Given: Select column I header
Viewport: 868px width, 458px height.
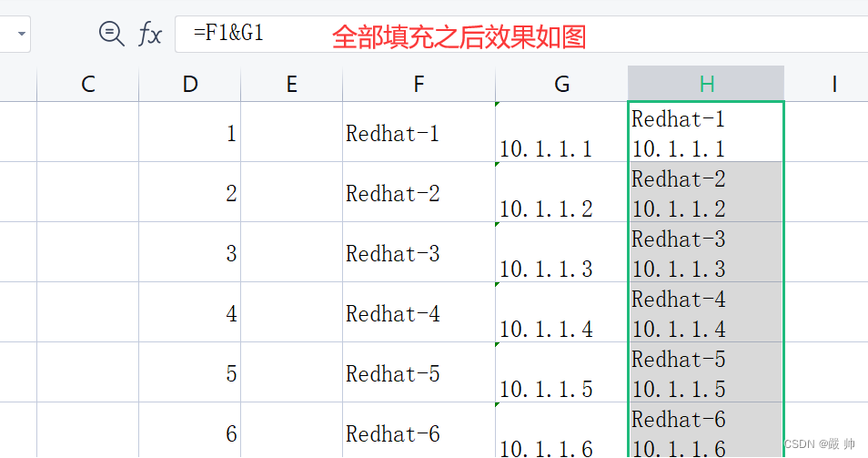Looking at the screenshot, I should click(x=826, y=84).
